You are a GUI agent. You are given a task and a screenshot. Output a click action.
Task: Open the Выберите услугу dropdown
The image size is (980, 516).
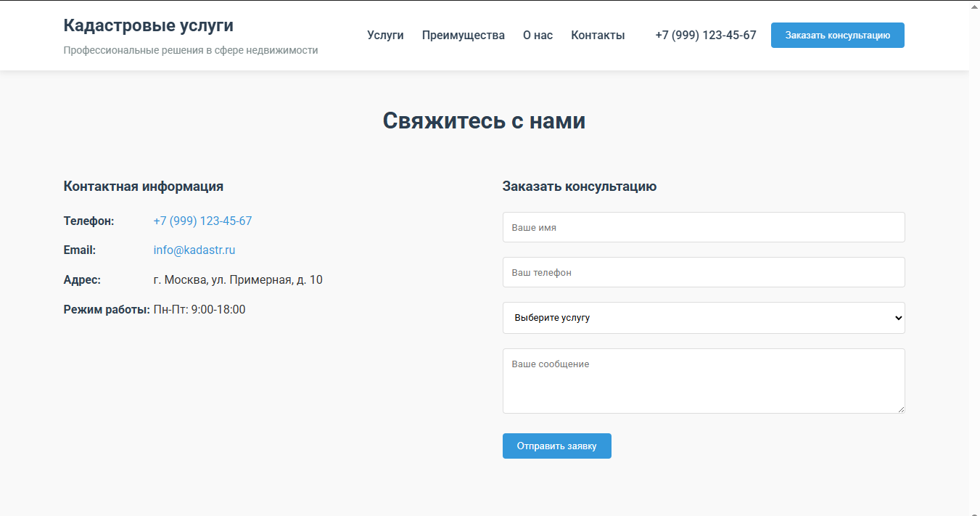pos(703,318)
